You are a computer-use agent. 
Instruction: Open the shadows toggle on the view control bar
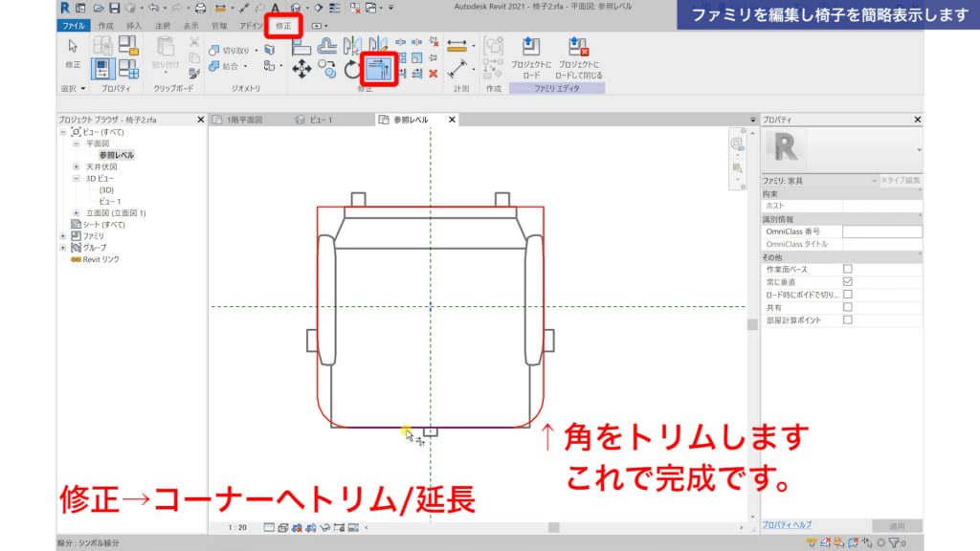309,528
